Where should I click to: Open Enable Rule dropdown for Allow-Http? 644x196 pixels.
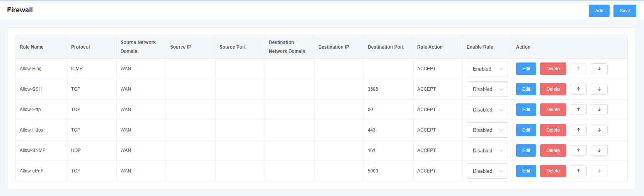tap(487, 110)
